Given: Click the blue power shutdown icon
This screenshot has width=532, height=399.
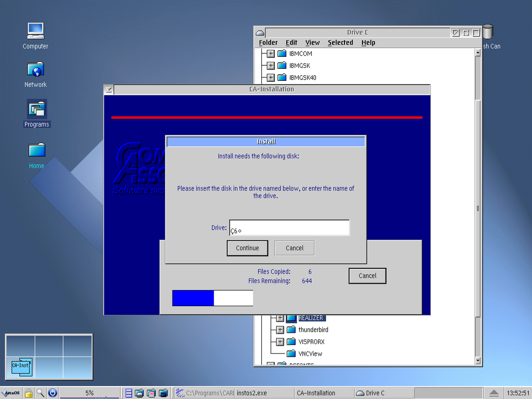Looking at the screenshot, I should [x=52, y=393].
